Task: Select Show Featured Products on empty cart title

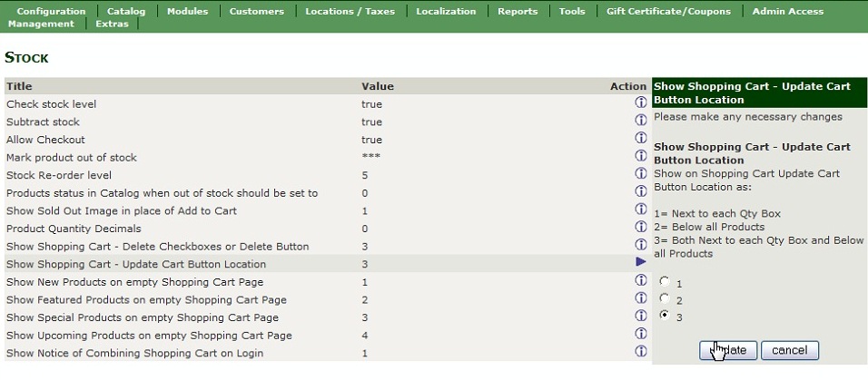Action: [x=146, y=300]
